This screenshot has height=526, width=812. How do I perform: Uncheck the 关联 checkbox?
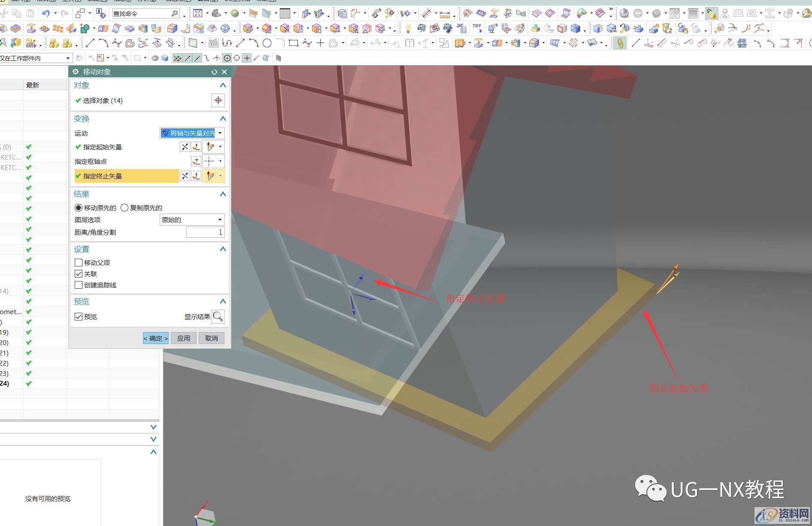point(79,274)
